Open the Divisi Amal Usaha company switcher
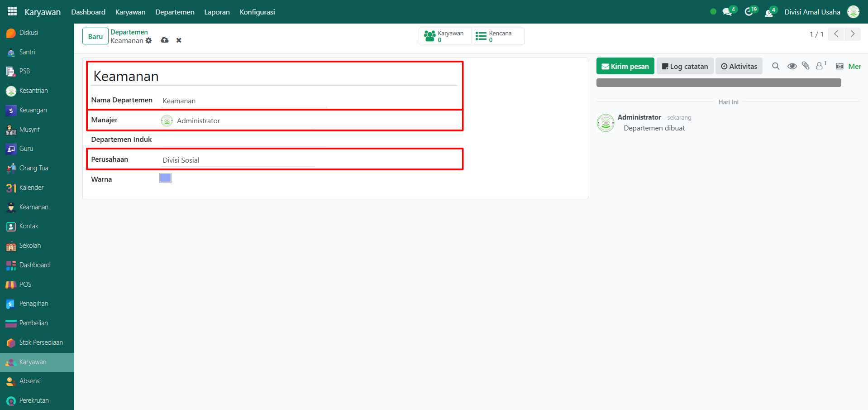The width and height of the screenshot is (868, 410). pos(812,12)
